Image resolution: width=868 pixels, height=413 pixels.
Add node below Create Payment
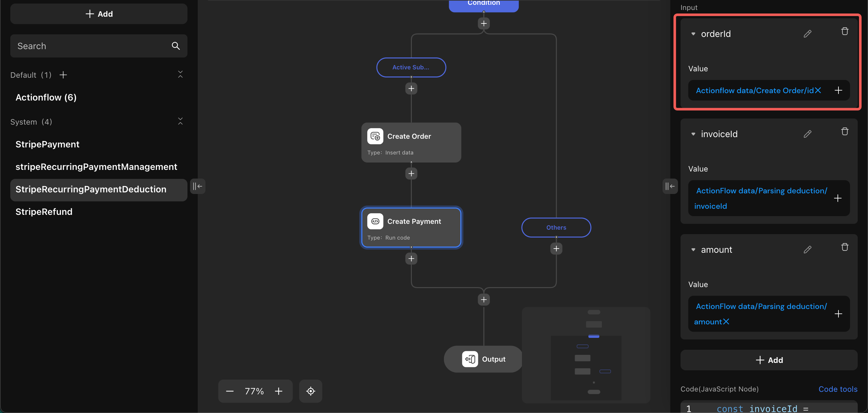411,259
